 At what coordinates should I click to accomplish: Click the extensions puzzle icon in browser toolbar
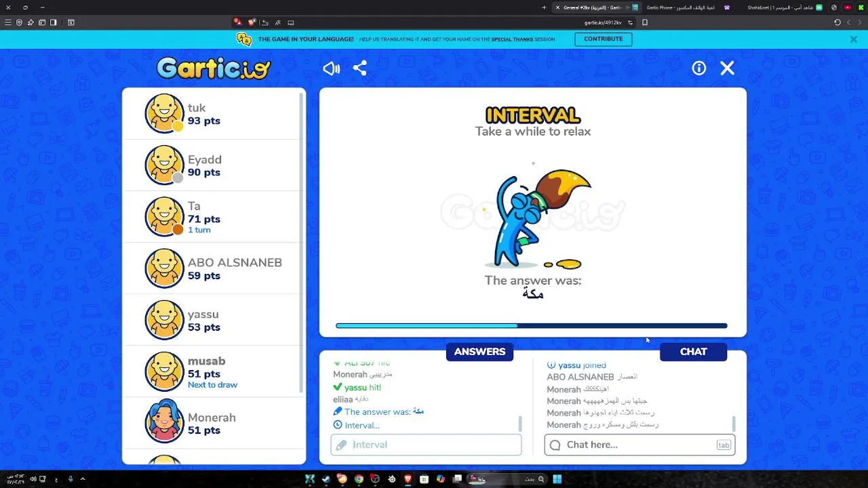[x=31, y=22]
